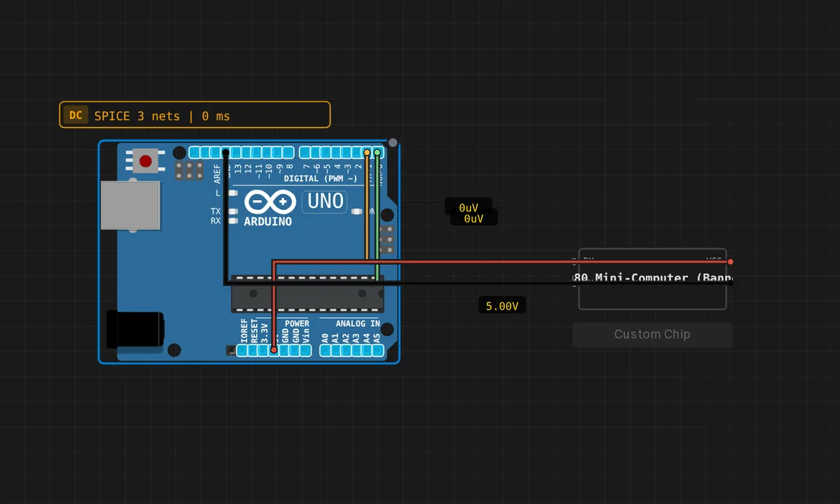Screen dimensions: 840x504
Task: Click the TX pin with orange wire
Action: click(367, 152)
